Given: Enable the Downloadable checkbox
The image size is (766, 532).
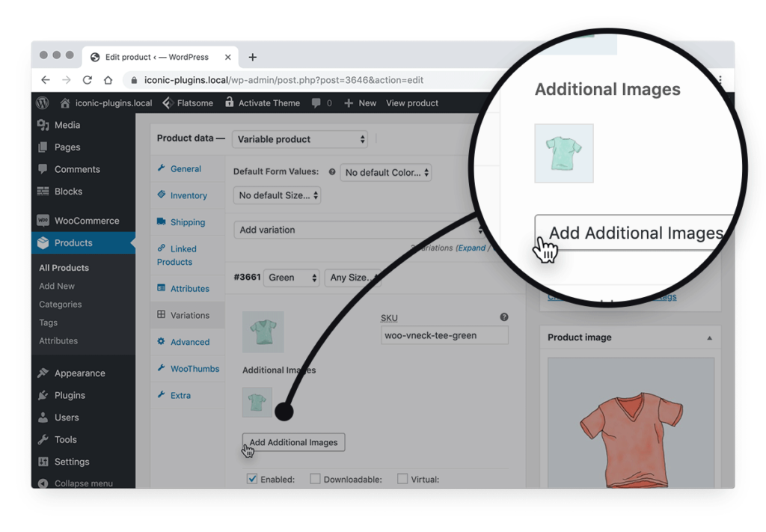Looking at the screenshot, I should tap(315, 479).
